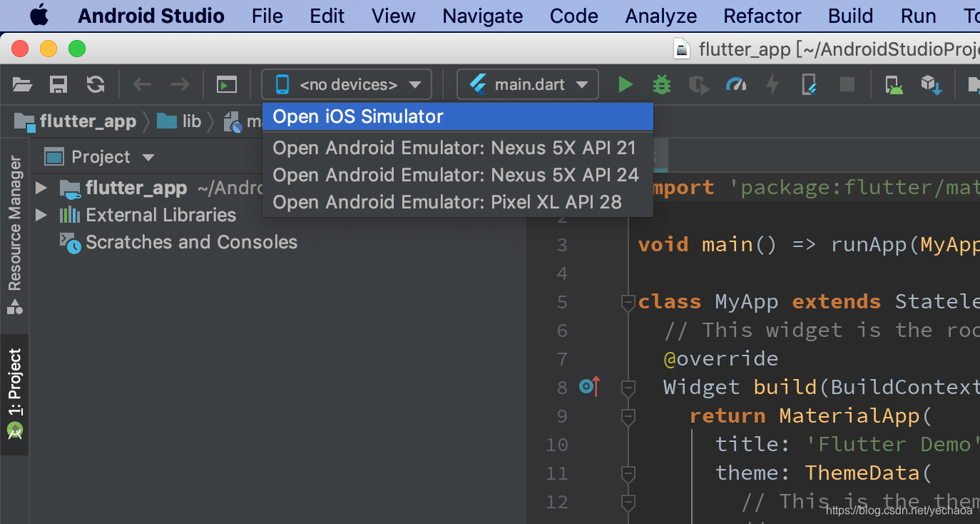The image size is (980, 524).
Task: Collapse the MyApp class fold marker
Action: click(628, 303)
